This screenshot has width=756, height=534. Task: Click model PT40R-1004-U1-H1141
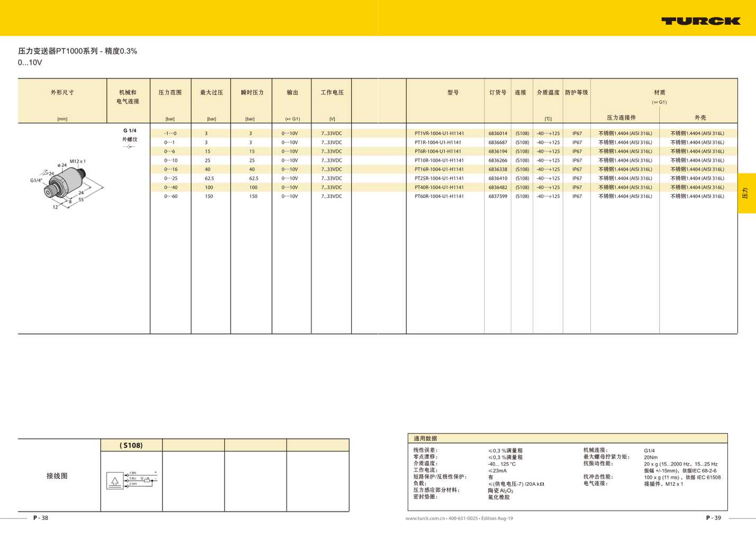pyautogui.click(x=439, y=187)
